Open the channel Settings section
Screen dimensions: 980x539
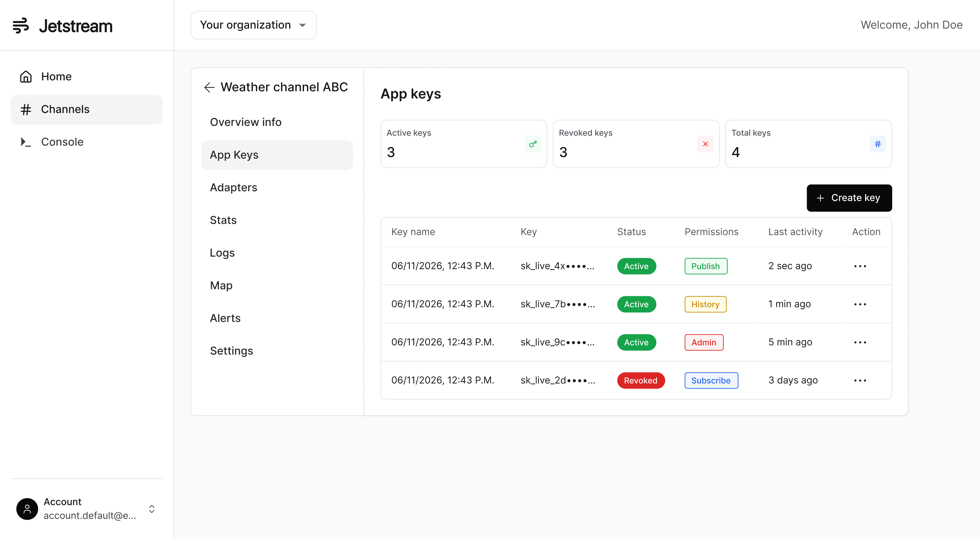pyautogui.click(x=277, y=351)
